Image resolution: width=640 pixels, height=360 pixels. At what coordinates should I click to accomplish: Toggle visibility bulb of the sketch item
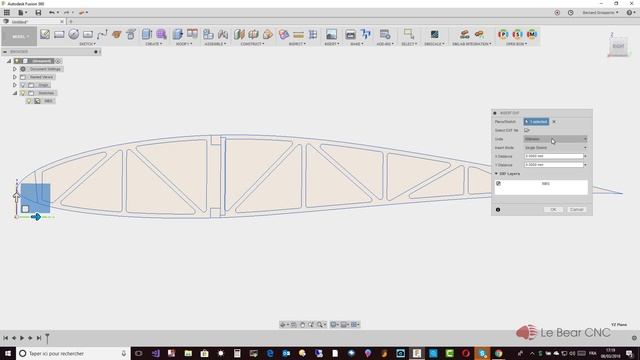29,101
